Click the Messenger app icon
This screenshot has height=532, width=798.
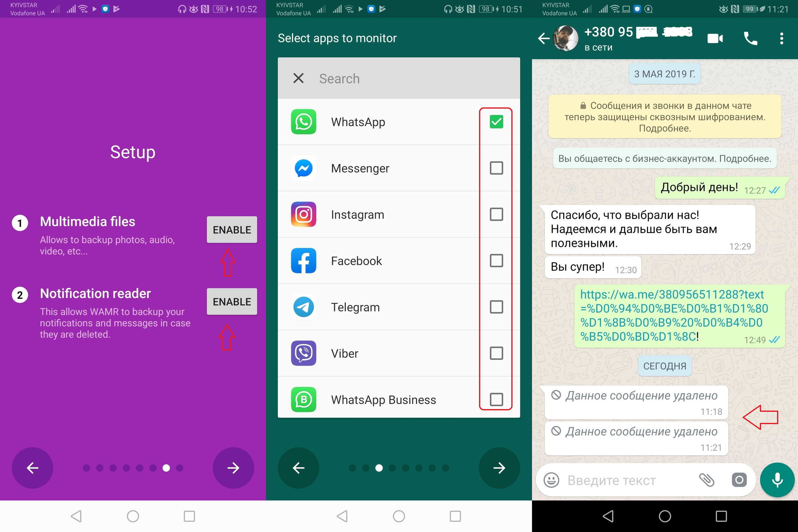point(303,168)
